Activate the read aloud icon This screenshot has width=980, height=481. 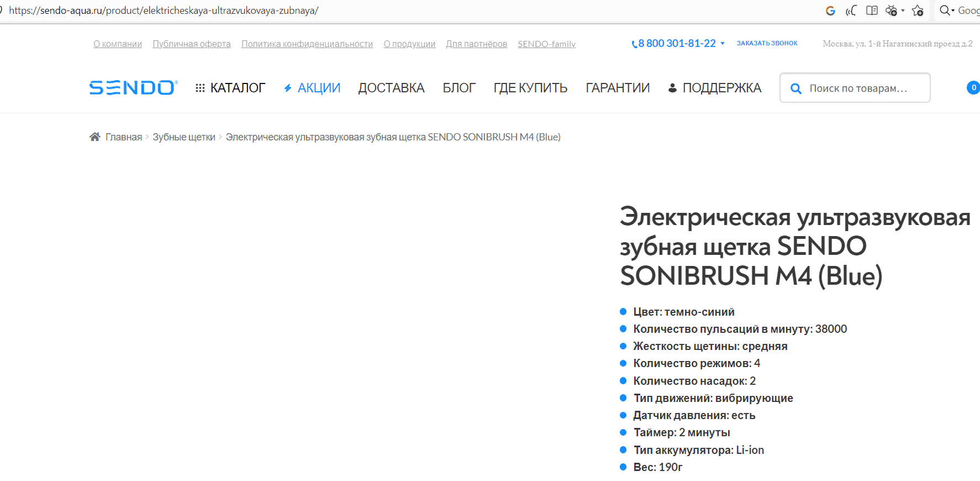[851, 11]
